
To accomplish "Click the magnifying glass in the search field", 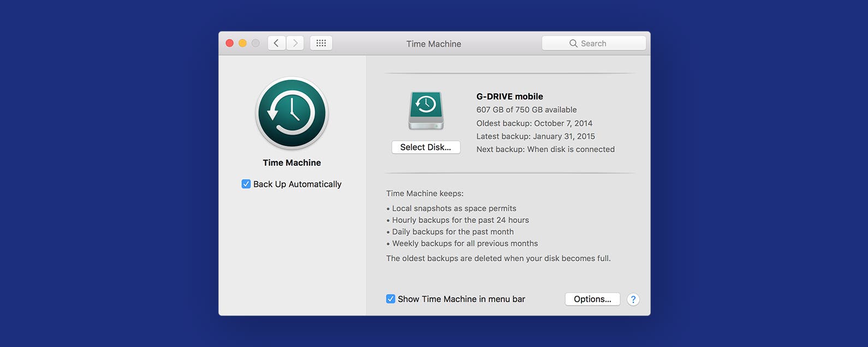I will (573, 44).
